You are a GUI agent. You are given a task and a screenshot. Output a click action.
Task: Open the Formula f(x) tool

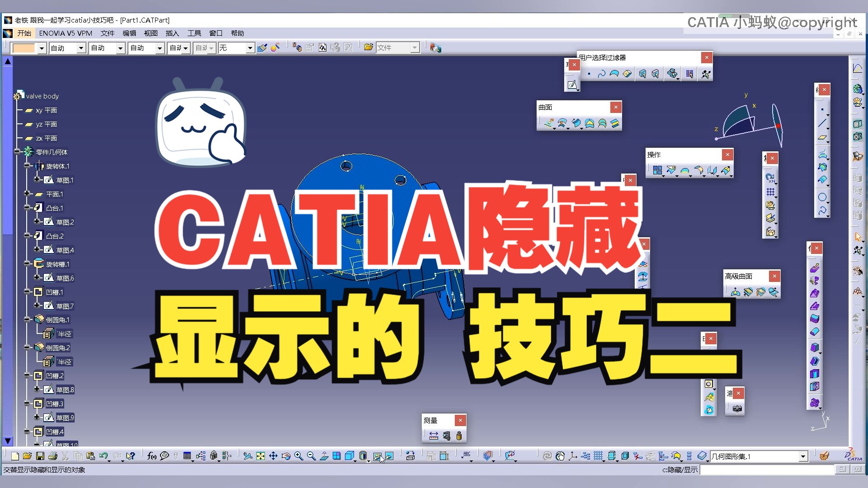tap(152, 456)
